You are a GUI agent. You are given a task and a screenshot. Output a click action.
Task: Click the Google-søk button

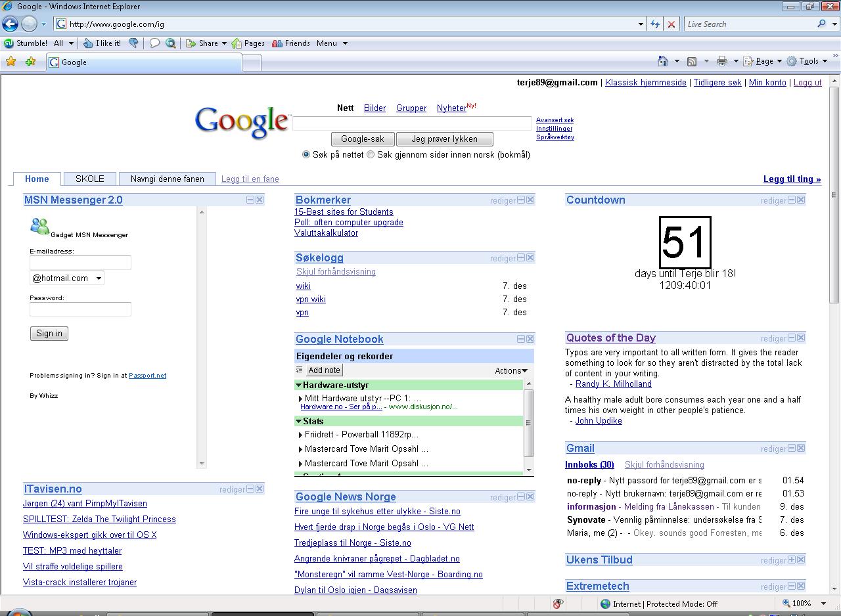pyautogui.click(x=363, y=139)
